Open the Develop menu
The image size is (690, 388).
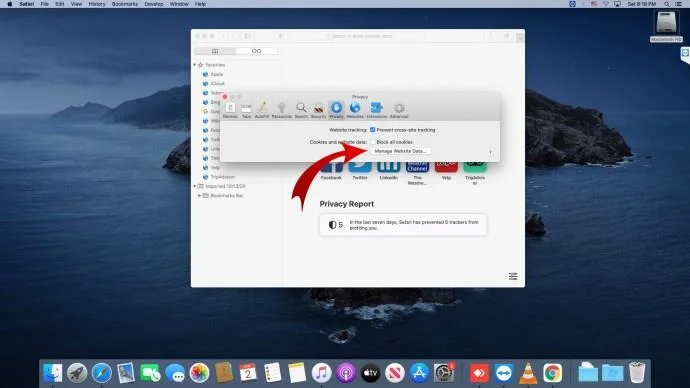tap(154, 4)
